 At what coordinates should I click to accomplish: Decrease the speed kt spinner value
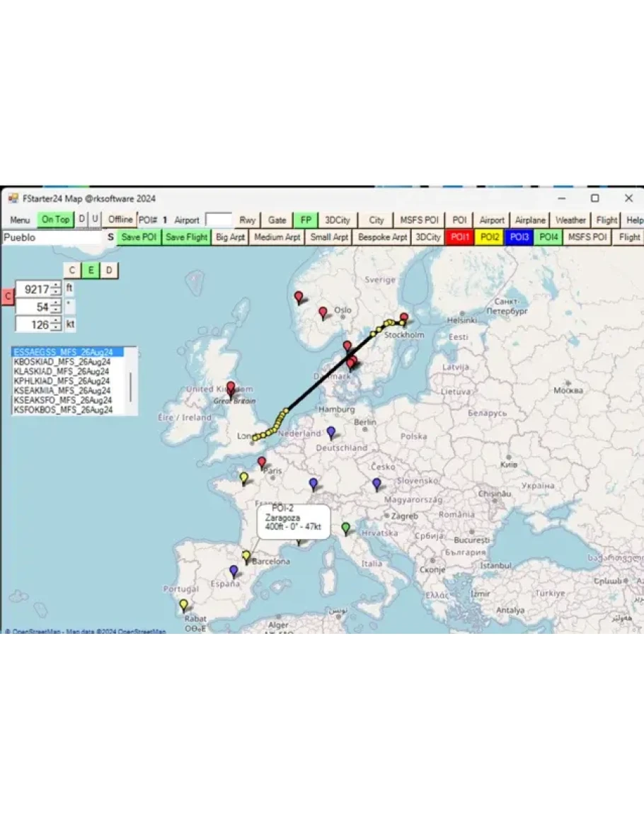click(x=56, y=328)
